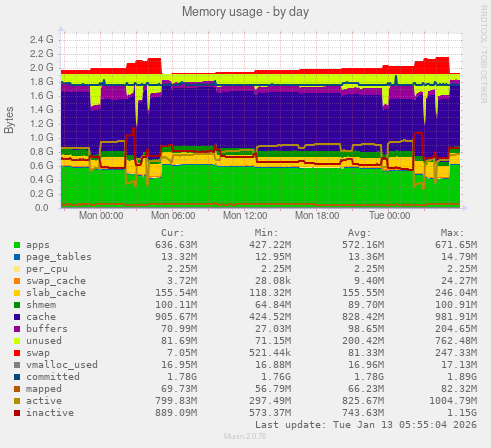Click swap average value 81.33M
The image size is (491, 448).
tap(366, 353)
